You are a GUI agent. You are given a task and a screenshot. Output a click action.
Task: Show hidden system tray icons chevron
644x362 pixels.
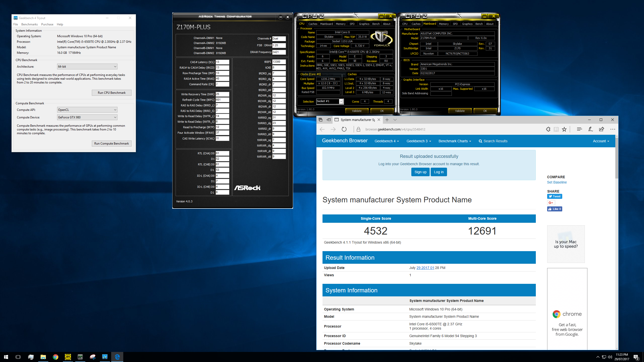(598, 357)
